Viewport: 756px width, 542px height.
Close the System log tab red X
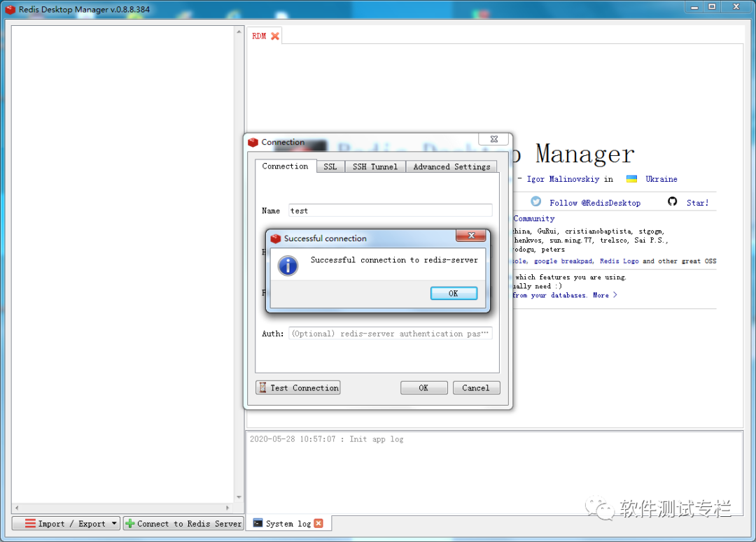pos(318,523)
